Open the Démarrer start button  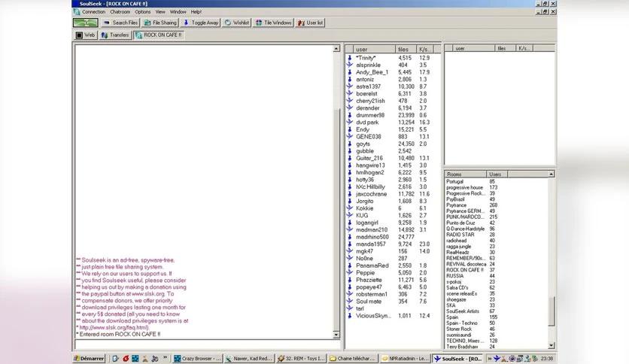coord(89,359)
